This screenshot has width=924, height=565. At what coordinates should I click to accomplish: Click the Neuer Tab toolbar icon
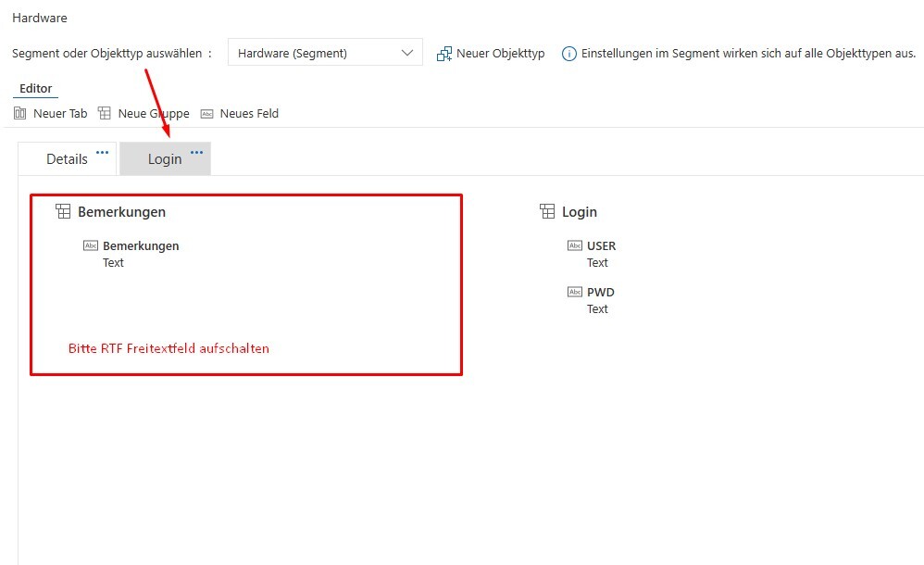[x=20, y=113]
